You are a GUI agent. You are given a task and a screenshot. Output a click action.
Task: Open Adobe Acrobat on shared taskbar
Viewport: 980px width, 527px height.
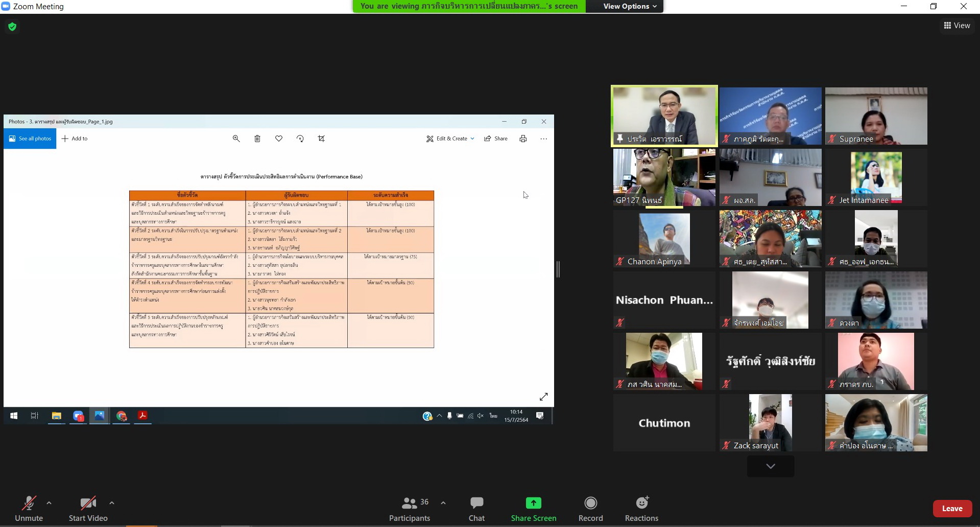click(142, 416)
